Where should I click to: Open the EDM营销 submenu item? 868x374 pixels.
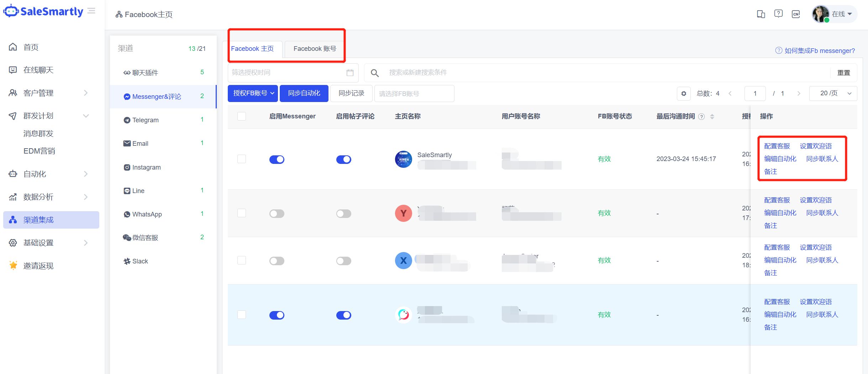tap(39, 151)
